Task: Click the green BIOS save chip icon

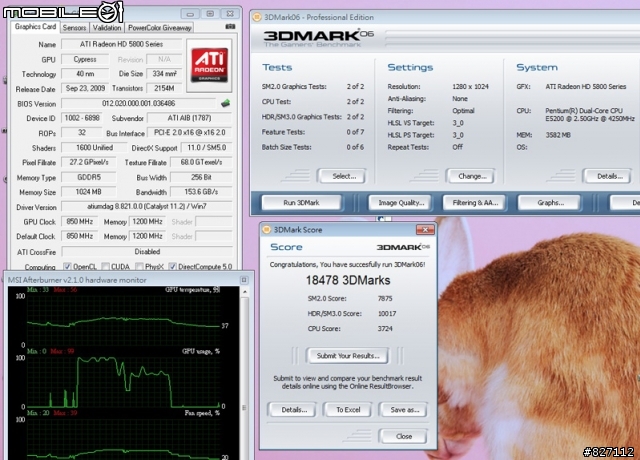Action: (x=225, y=103)
